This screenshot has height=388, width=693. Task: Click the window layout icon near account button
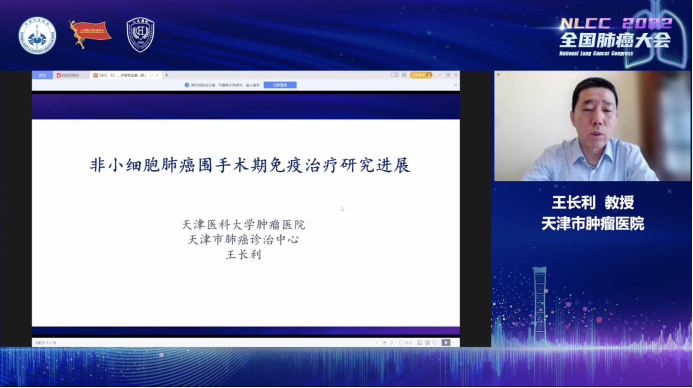tap(395, 75)
